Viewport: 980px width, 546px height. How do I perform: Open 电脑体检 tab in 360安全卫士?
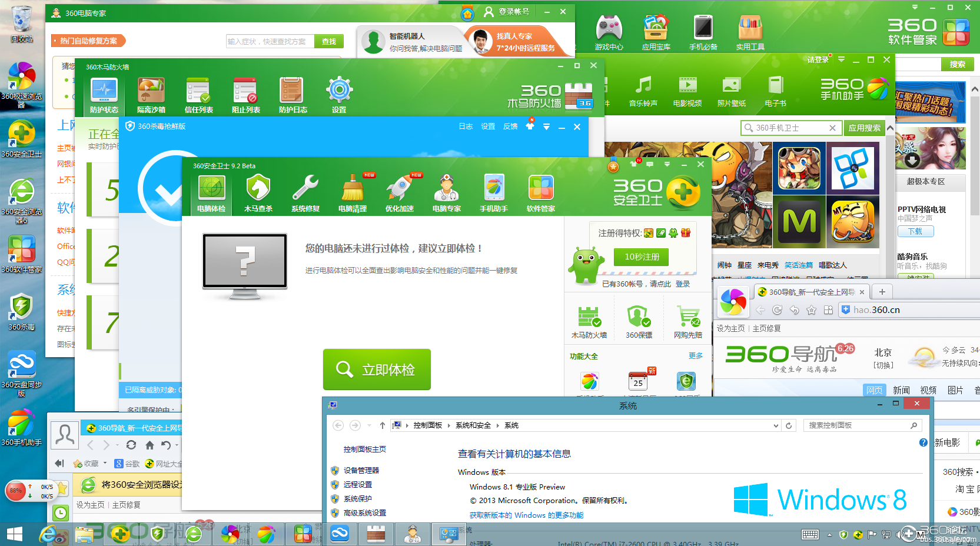click(211, 193)
